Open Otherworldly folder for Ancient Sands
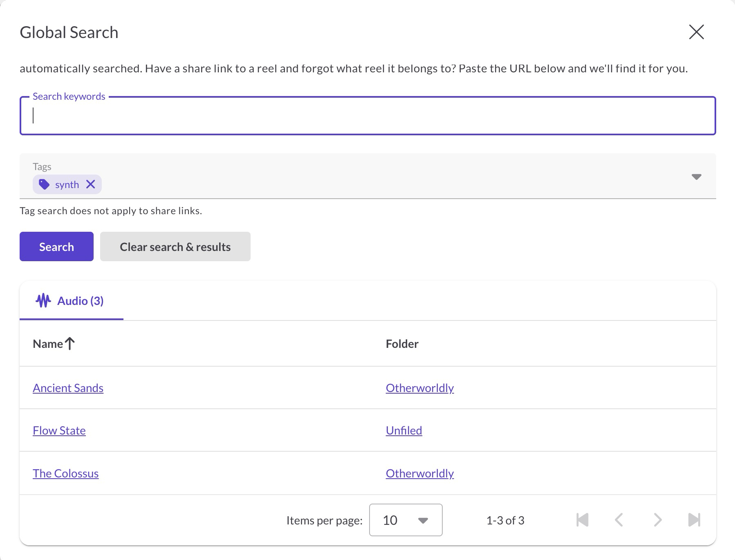Image resolution: width=735 pixels, height=560 pixels. [420, 388]
